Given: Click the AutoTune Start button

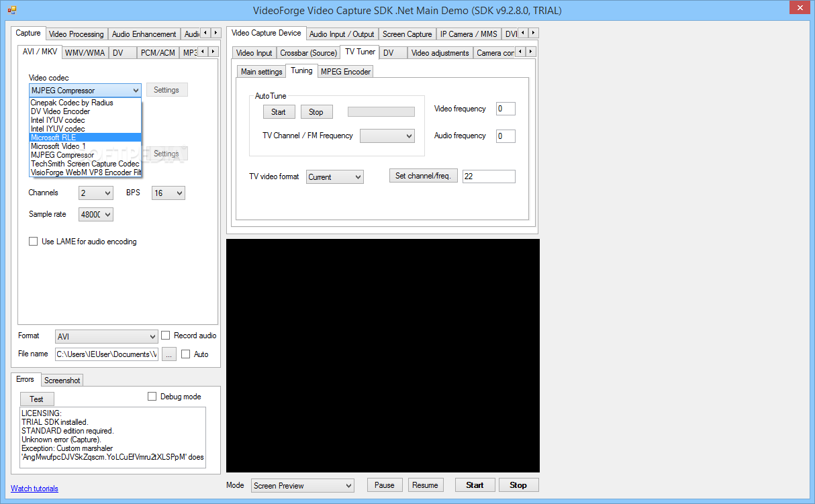Looking at the screenshot, I should (279, 112).
